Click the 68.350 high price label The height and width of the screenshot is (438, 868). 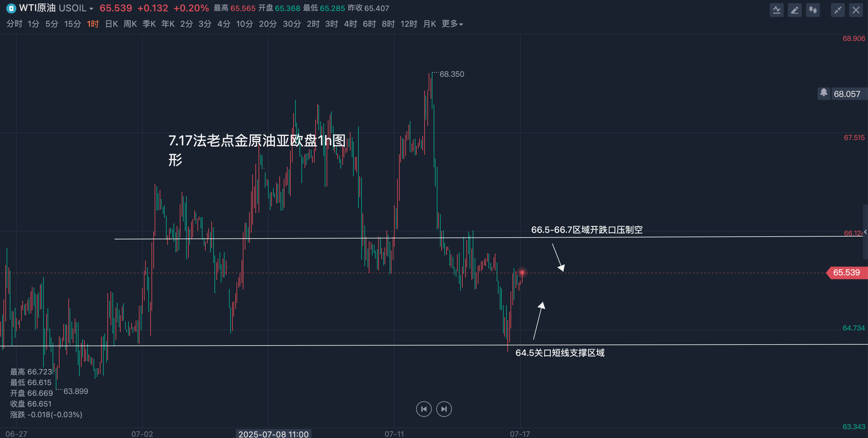coord(452,74)
